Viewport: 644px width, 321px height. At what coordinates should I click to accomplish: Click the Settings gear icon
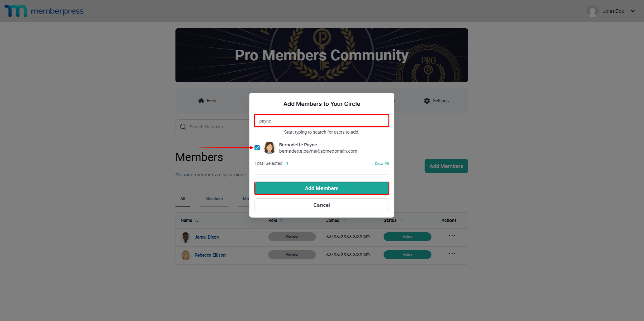coord(427,101)
